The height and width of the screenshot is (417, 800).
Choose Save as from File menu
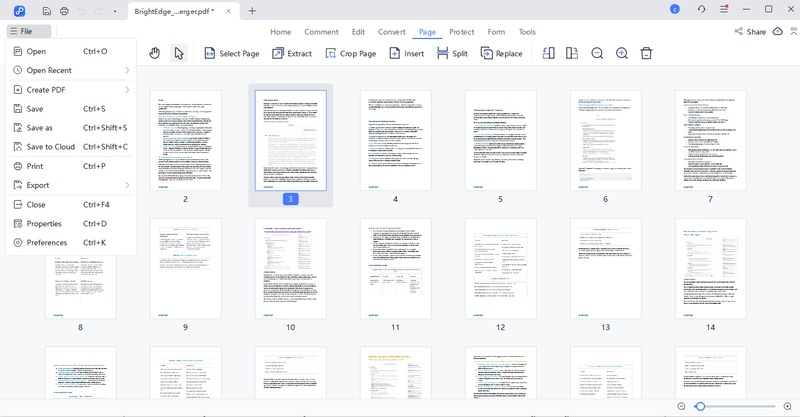pos(71,128)
